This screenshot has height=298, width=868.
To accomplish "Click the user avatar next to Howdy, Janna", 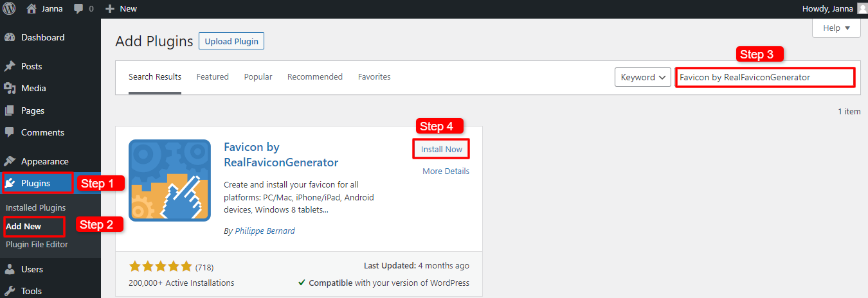I will 862,8.
